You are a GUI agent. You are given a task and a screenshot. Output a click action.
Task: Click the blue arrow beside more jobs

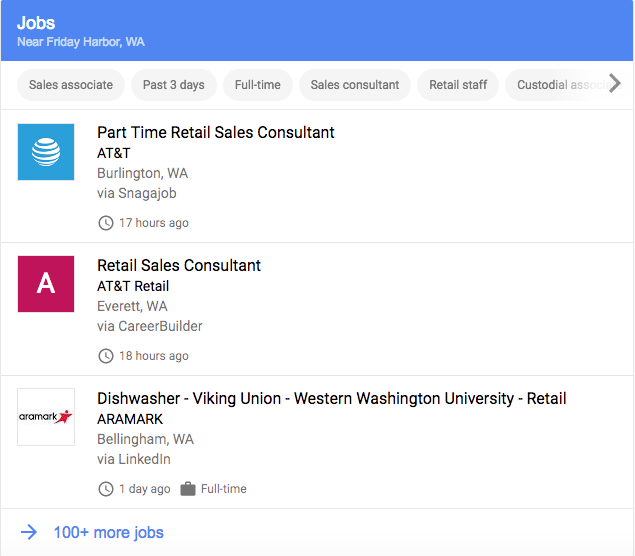29,532
